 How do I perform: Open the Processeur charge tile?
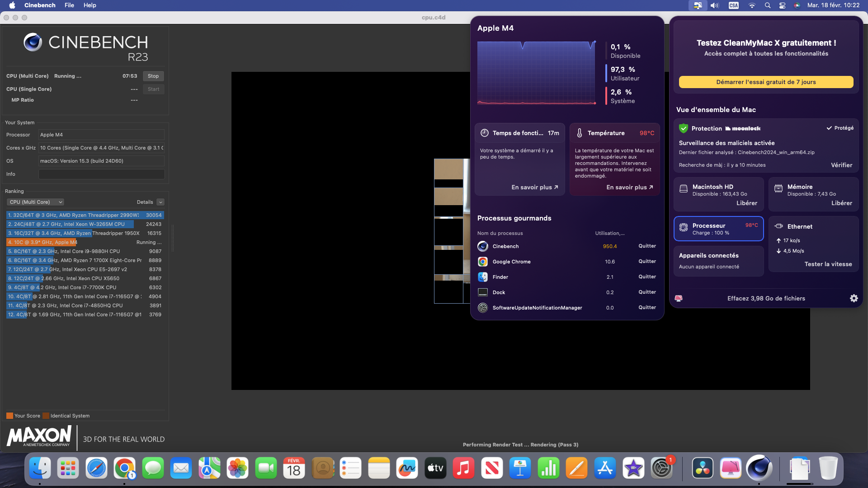pyautogui.click(x=718, y=229)
